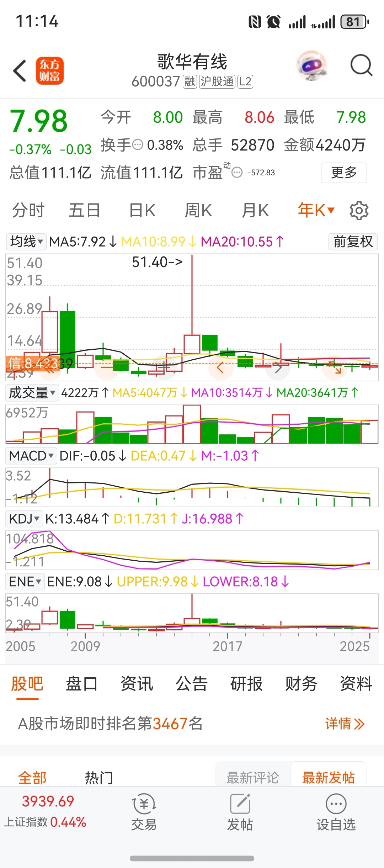The image size is (384, 868).
Task: Move chart right with gray arrow
Action: pos(278,367)
